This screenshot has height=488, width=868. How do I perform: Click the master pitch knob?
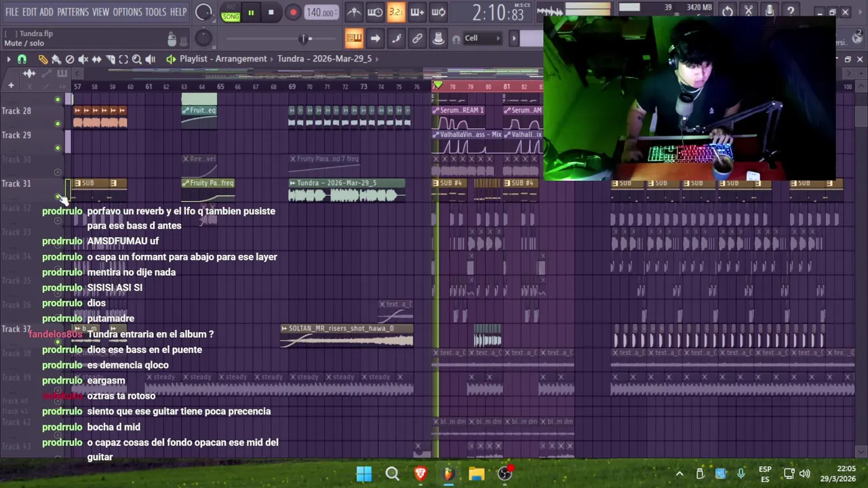pos(203,38)
